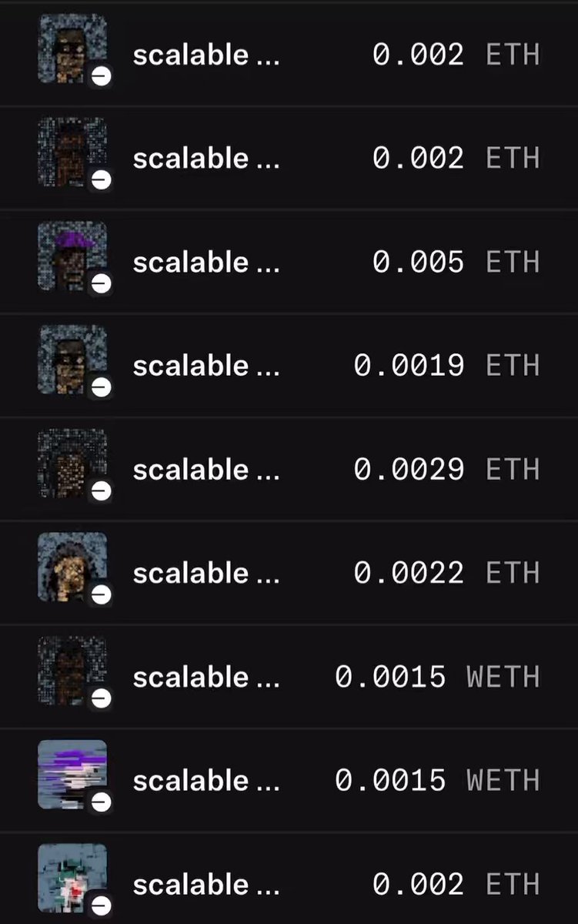Open the hooded avatar thumbnail priced 0.0022 ETH
The height and width of the screenshot is (924, 578).
click(72, 567)
